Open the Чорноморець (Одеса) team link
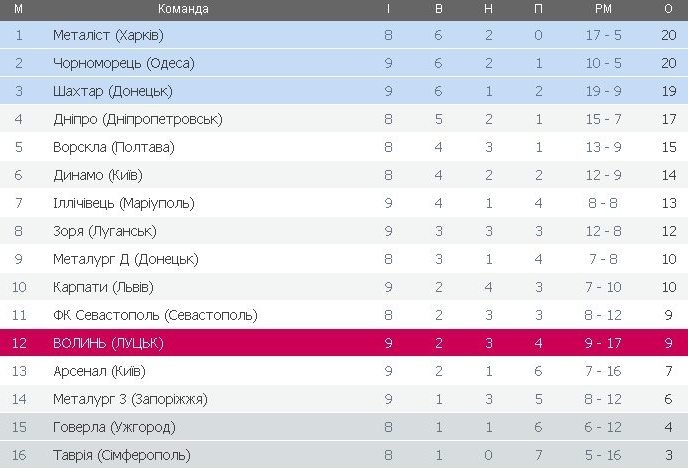 [123, 63]
